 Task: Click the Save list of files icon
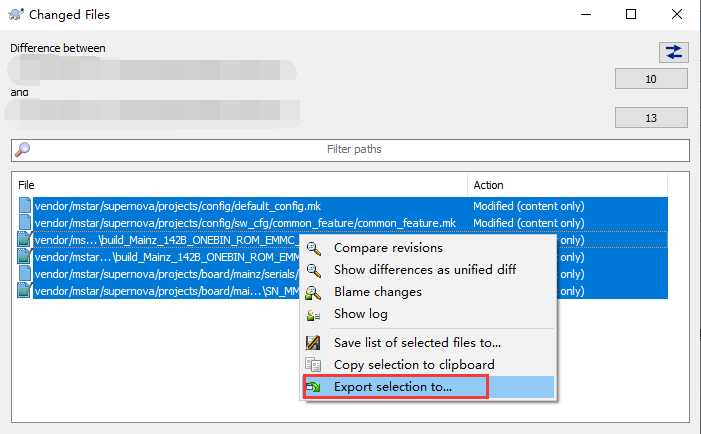click(x=314, y=343)
